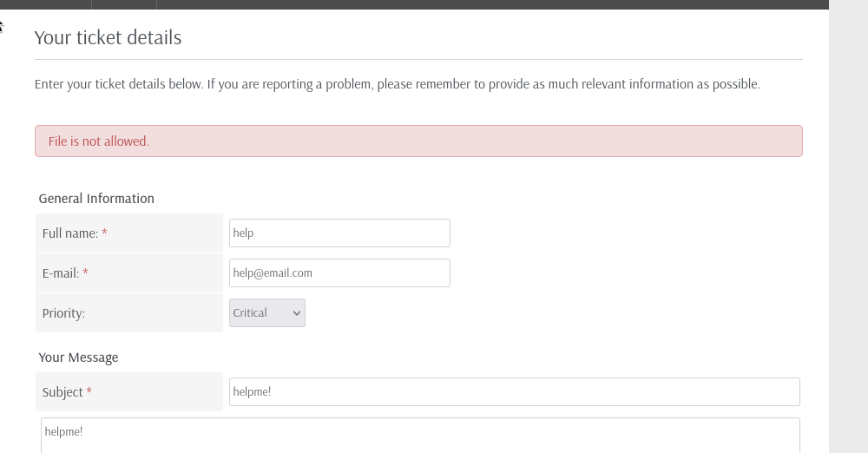
Task: Click into the Subject input field
Action: click(514, 391)
